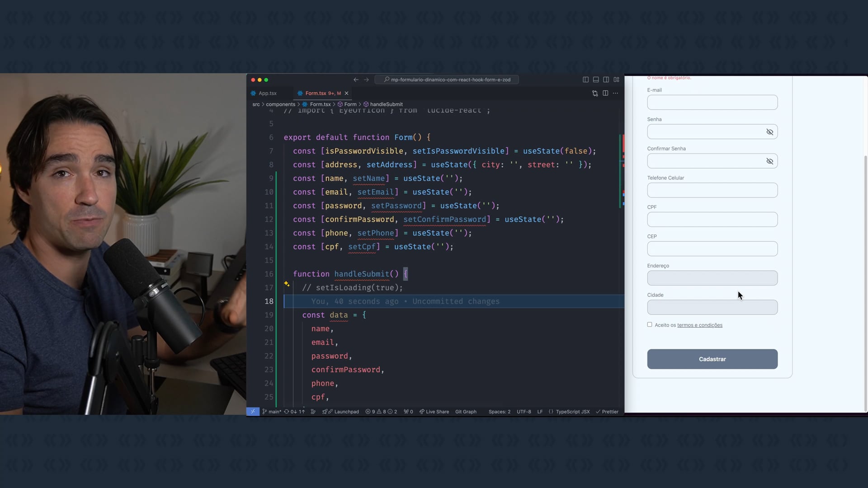Click line number 18 in the gutter
The image size is (868, 488).
[269, 301]
